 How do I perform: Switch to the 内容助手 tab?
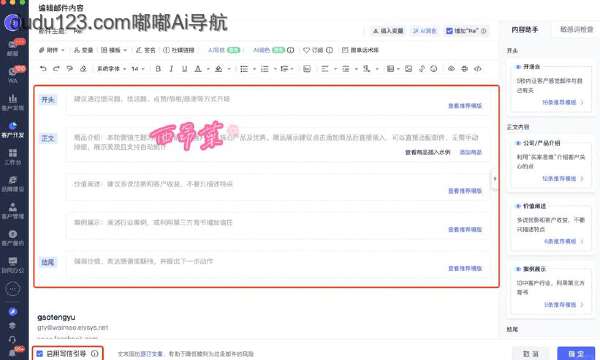[525, 29]
